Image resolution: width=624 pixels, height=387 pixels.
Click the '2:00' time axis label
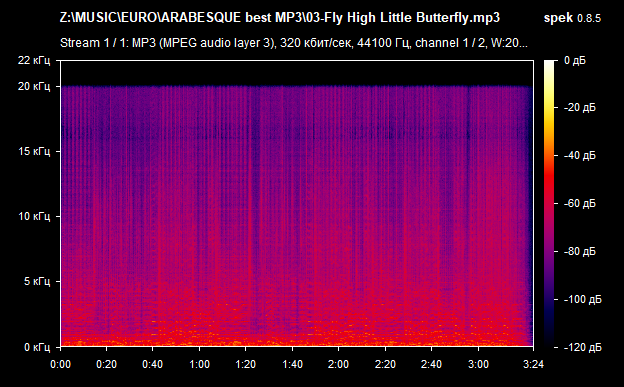[x=339, y=364]
